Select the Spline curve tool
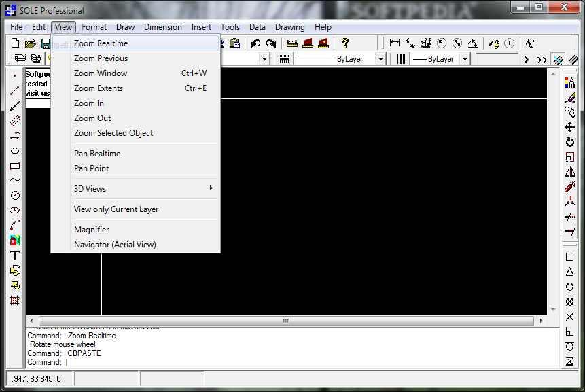The image size is (585, 392). 15,181
